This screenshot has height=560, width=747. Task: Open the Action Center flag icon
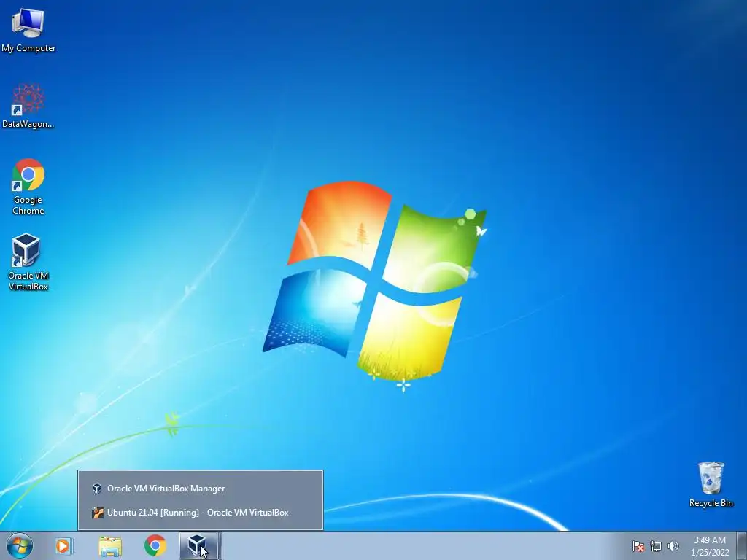[x=638, y=546]
